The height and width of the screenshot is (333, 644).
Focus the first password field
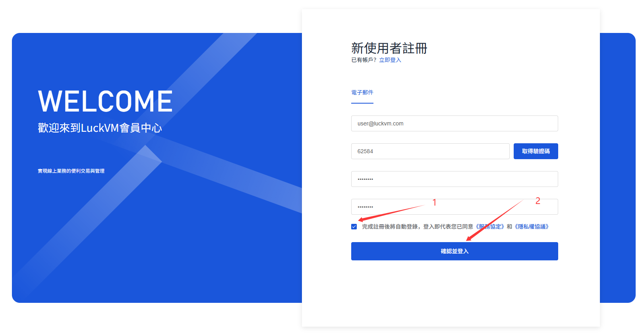[x=454, y=179]
